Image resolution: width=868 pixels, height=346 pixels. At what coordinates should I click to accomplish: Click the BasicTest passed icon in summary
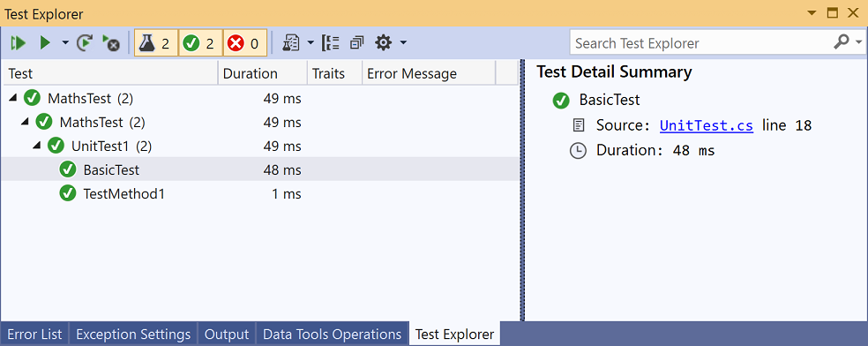pyautogui.click(x=561, y=101)
